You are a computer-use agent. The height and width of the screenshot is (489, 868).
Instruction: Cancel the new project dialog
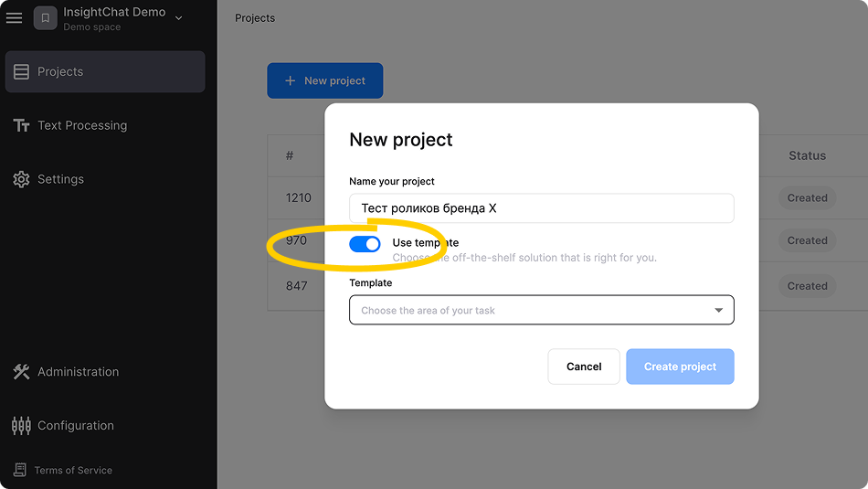coord(584,367)
